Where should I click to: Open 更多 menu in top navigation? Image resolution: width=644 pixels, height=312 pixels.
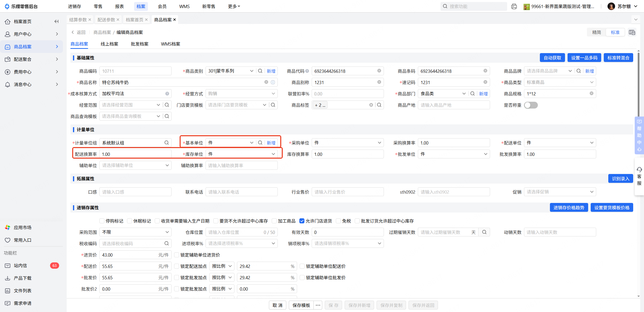[234, 7]
